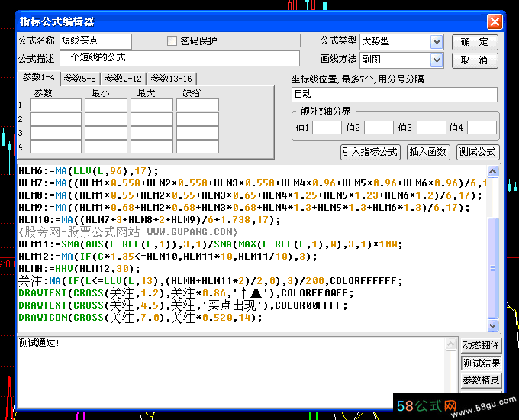This screenshot has height=420, width=519.
Task: Open the 参数精灵 wizard
Action: [482, 380]
